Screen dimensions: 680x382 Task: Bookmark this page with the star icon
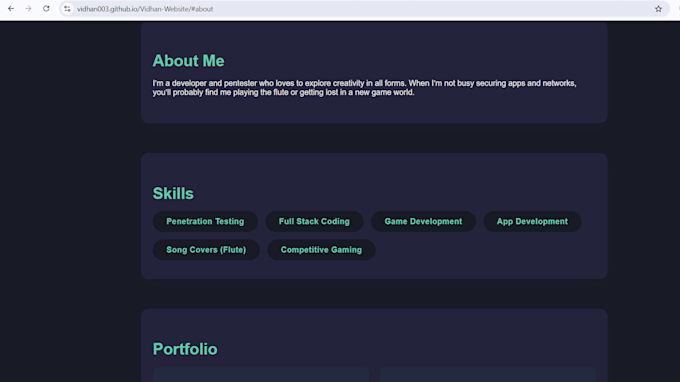(x=658, y=9)
